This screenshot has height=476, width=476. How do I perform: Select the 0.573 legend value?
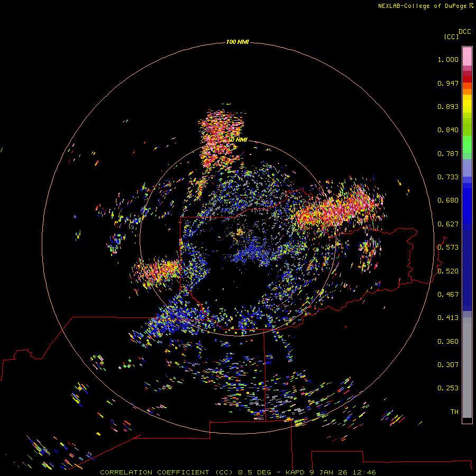tap(448, 248)
